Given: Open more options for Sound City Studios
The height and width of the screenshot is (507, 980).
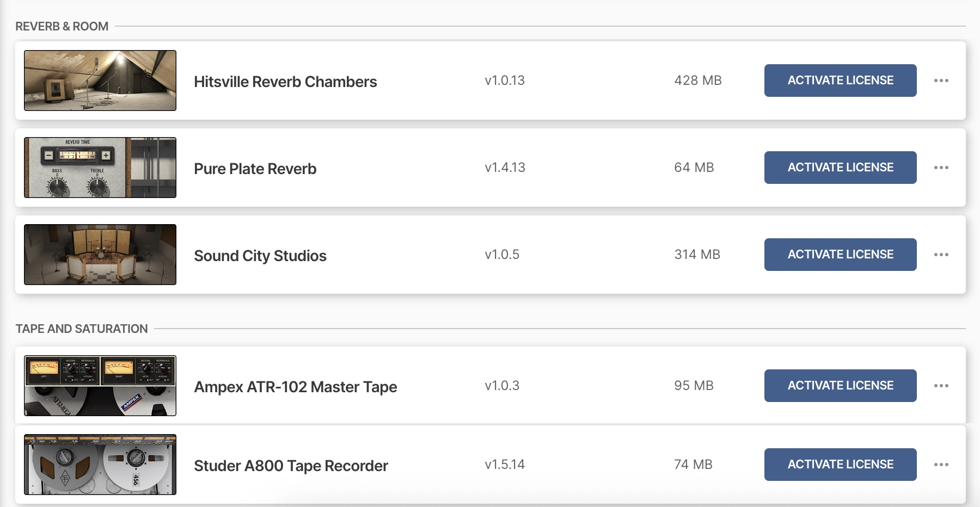Looking at the screenshot, I should [941, 255].
